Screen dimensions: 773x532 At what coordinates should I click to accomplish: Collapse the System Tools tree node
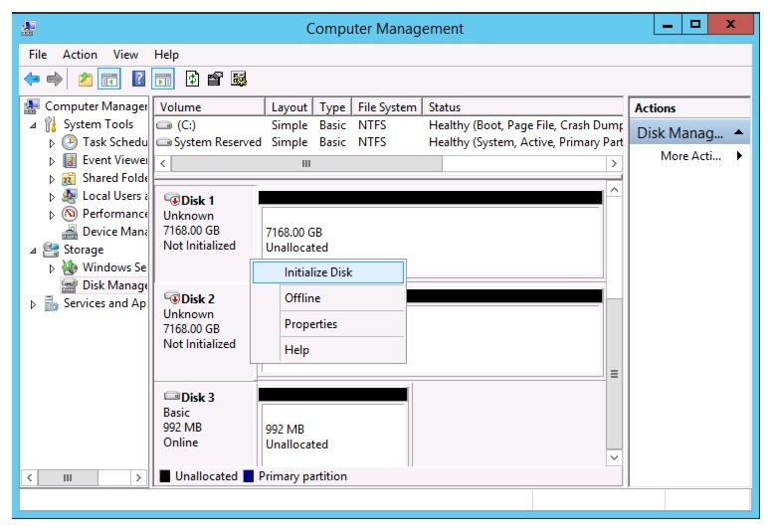pos(33,125)
